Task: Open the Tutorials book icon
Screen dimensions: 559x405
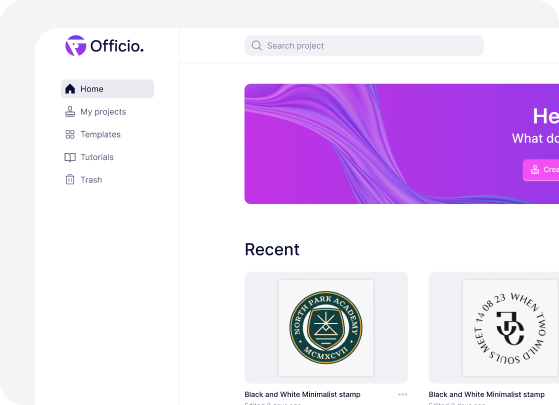Action: [70, 157]
